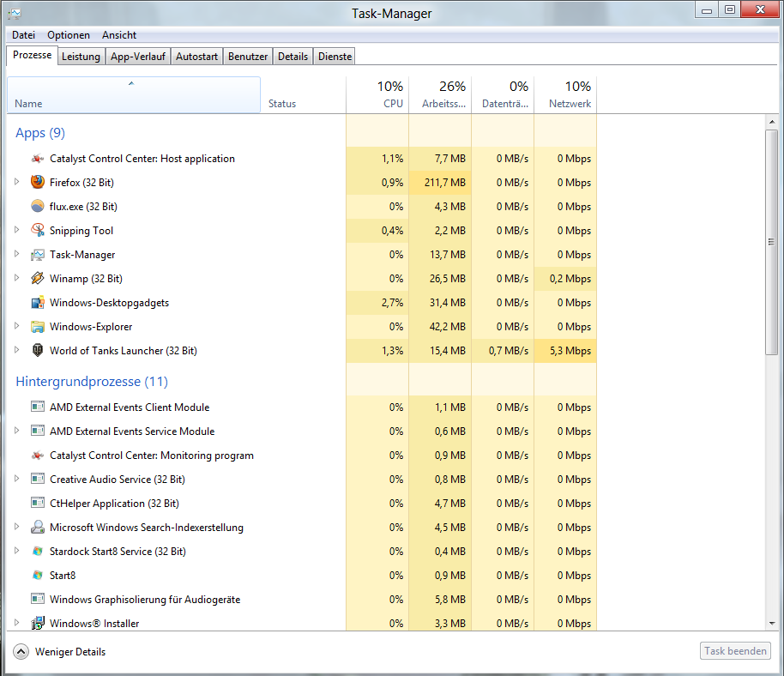Click the Creative Audio Service icon
This screenshot has width=784, height=676.
coord(38,479)
